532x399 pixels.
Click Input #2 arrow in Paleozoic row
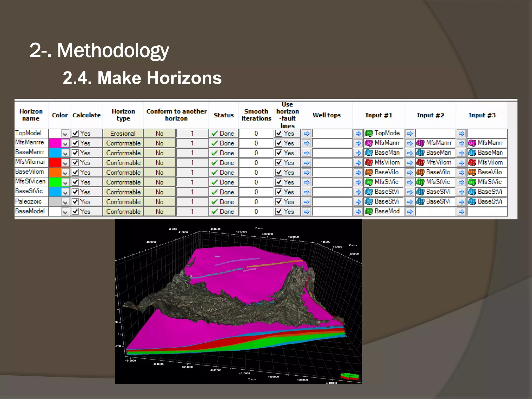point(410,202)
